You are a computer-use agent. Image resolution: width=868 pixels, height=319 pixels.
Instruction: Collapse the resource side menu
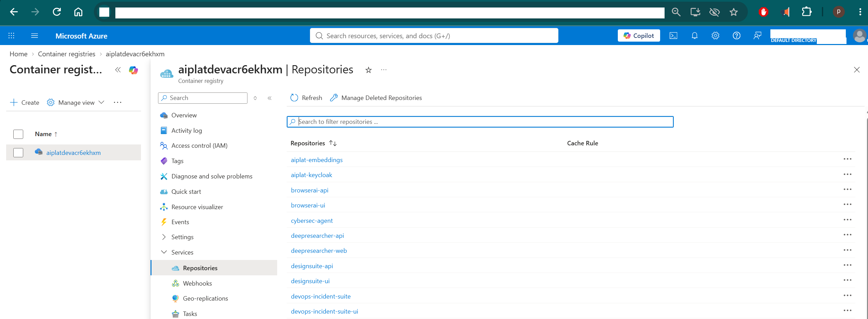coord(270,98)
